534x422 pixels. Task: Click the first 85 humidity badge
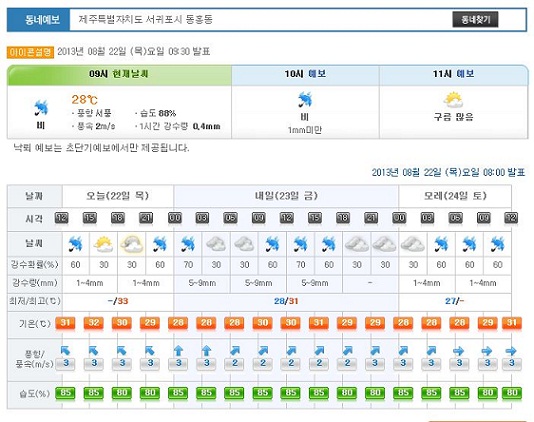(x=65, y=393)
